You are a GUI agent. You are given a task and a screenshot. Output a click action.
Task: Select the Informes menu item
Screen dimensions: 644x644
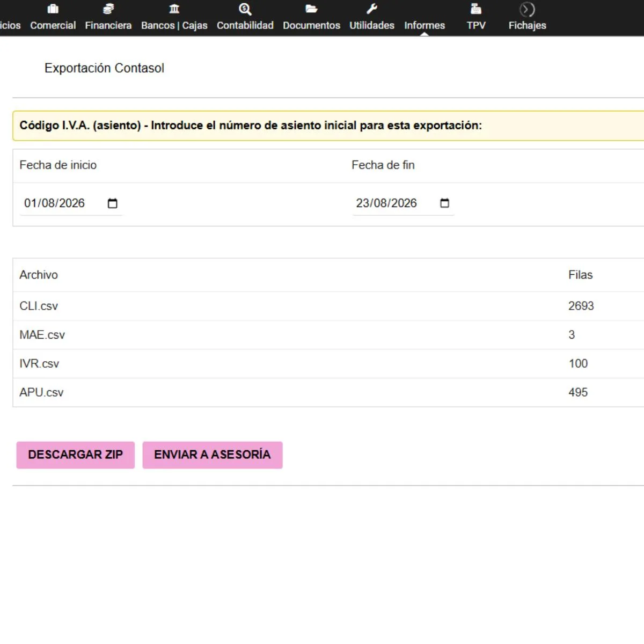tap(425, 25)
